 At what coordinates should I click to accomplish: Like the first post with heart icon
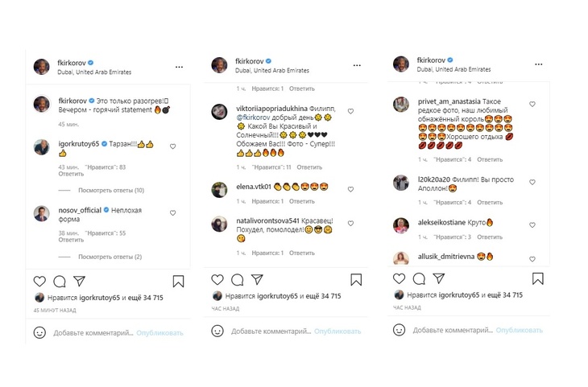pyautogui.click(x=39, y=282)
